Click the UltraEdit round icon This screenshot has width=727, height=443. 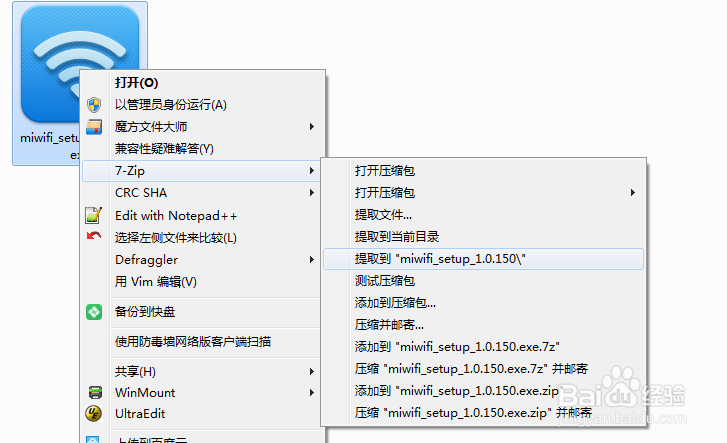click(x=94, y=413)
